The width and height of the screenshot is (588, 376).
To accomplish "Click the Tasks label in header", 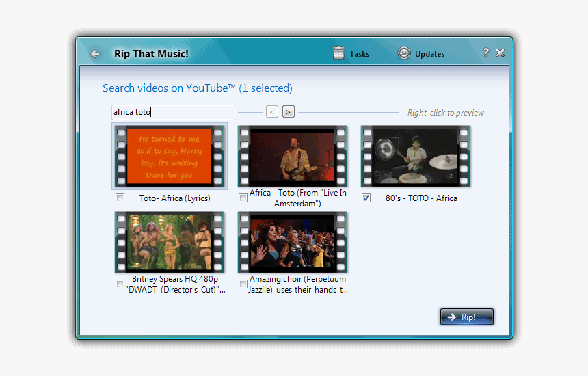I will 359,54.
